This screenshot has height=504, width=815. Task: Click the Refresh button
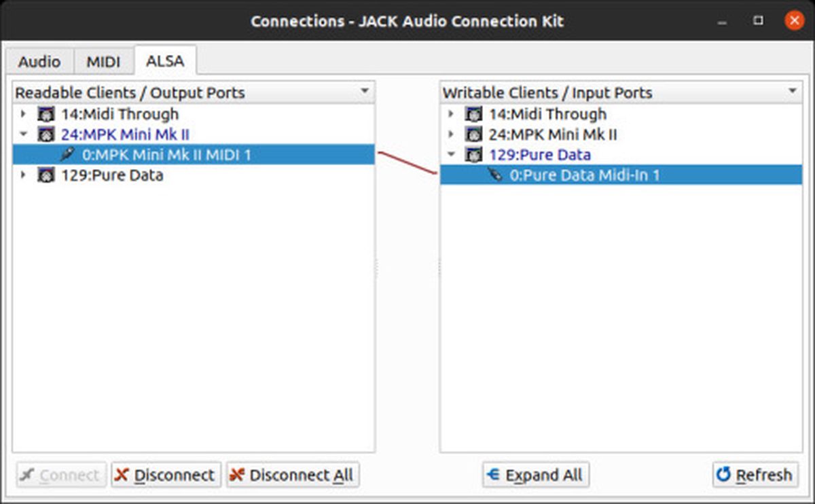(755, 475)
